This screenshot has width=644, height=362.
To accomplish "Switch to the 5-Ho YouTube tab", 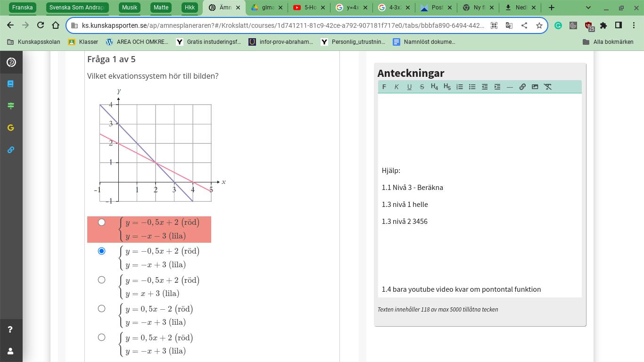I will [x=310, y=8].
